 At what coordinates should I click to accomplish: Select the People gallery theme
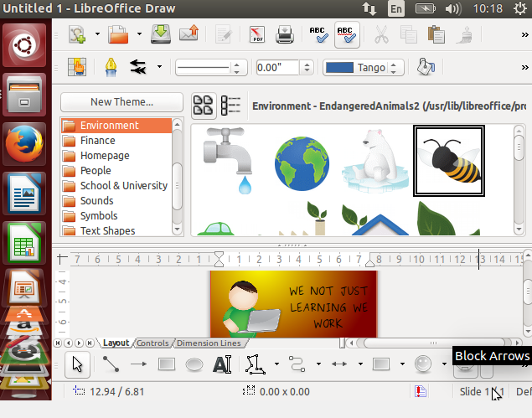pyautogui.click(x=116, y=170)
